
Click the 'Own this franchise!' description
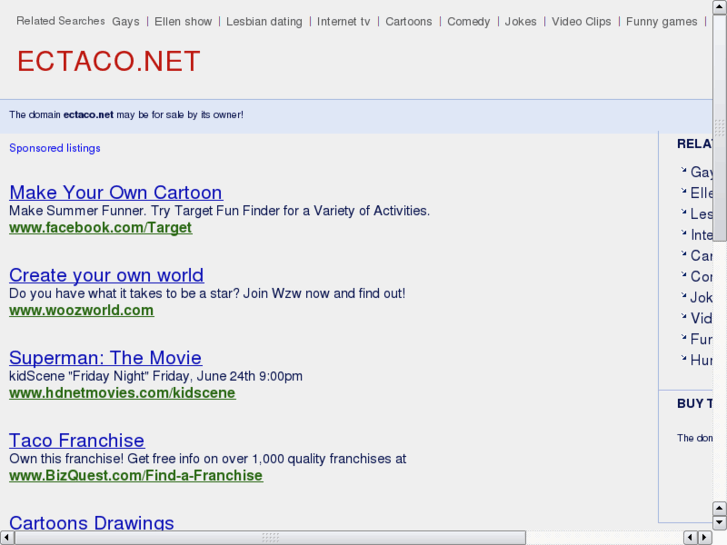point(208,459)
